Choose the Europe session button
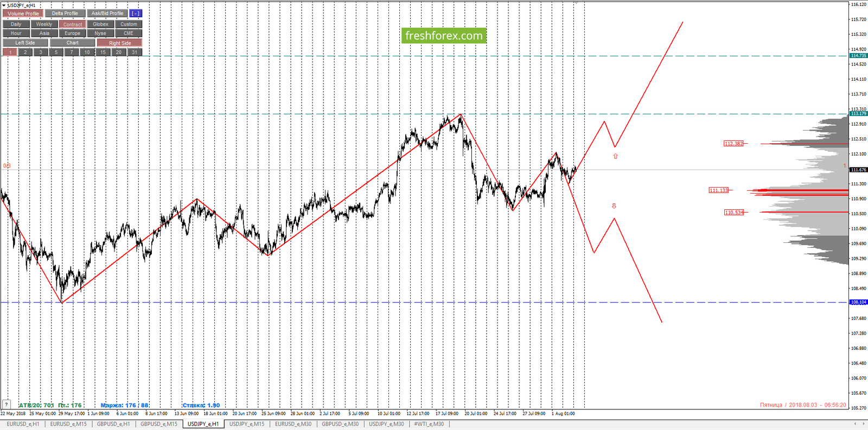The height and width of the screenshot is (430, 868). 73,34
